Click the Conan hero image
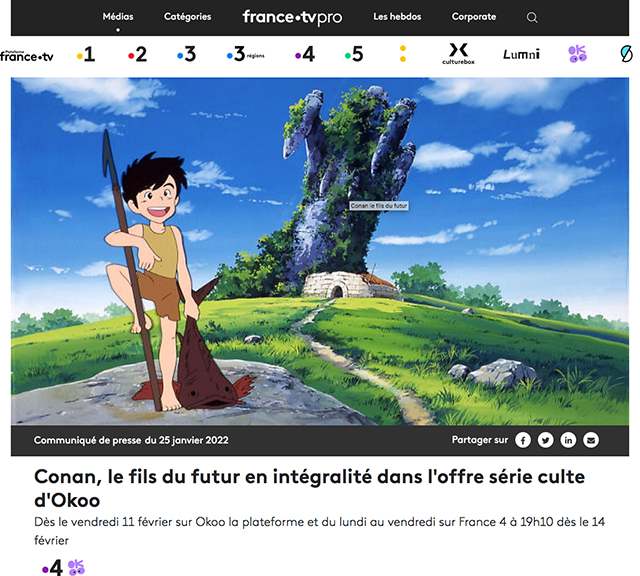This screenshot has width=640, height=576. pyautogui.click(x=320, y=251)
